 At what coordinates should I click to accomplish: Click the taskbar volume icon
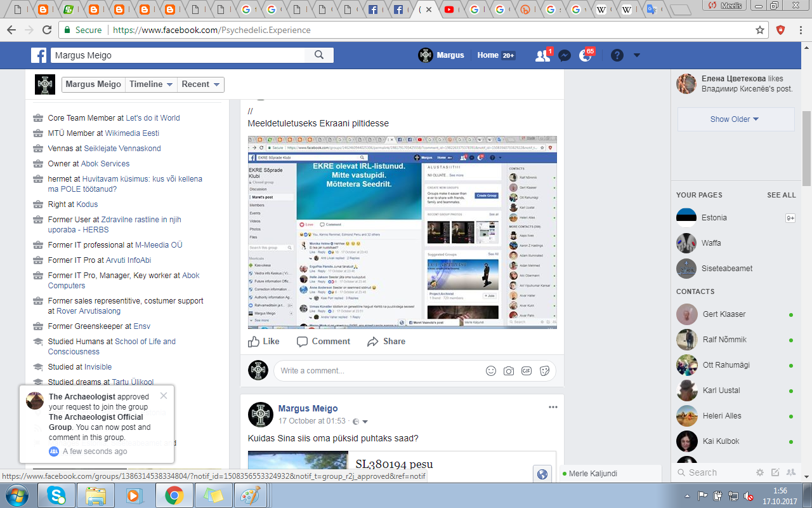(x=749, y=495)
